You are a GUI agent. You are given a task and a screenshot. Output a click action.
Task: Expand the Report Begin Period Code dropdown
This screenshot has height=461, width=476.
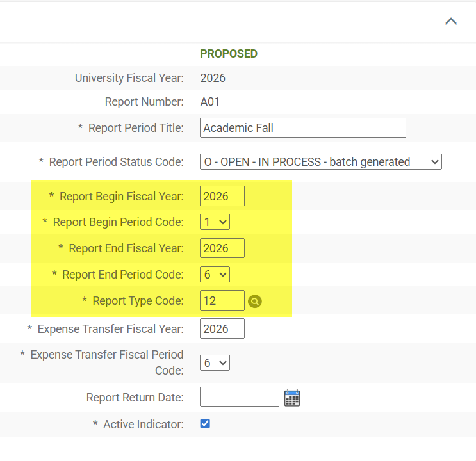point(215,222)
